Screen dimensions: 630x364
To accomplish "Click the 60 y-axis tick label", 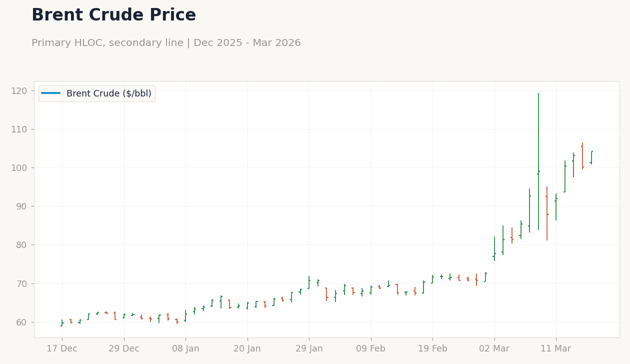I will pyautogui.click(x=21, y=322).
